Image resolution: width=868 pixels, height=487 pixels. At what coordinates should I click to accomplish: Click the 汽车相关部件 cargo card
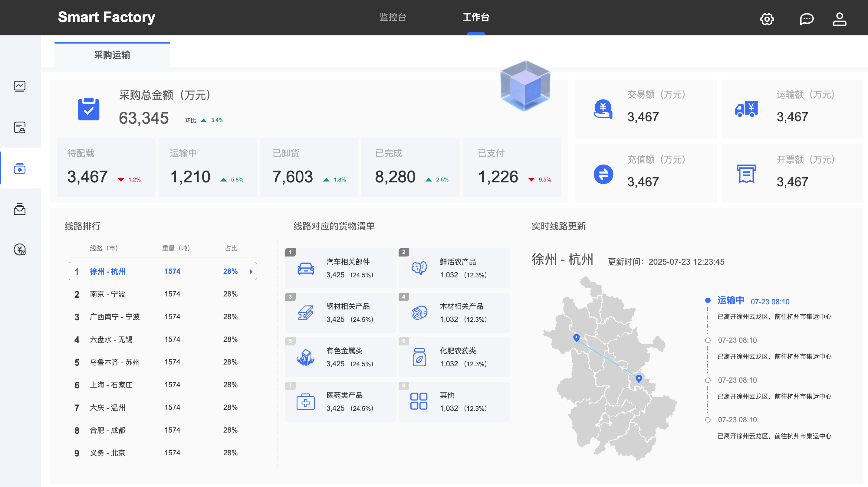340,268
